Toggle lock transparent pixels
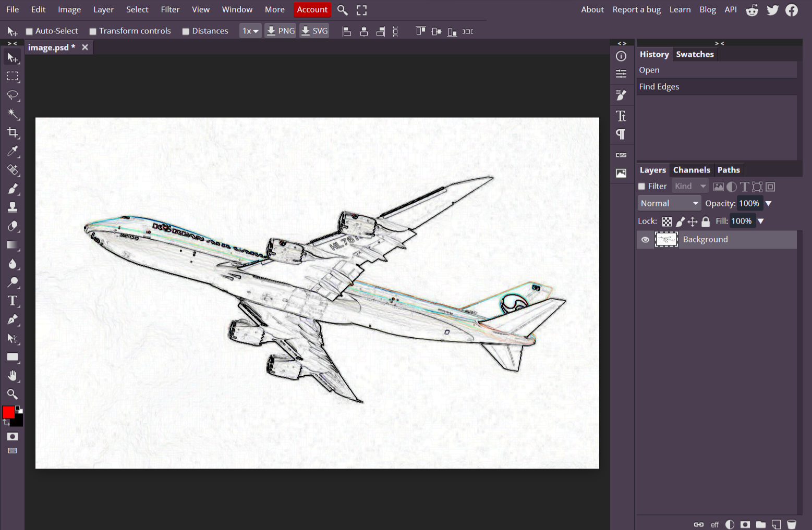This screenshot has height=530, width=812. (x=667, y=222)
